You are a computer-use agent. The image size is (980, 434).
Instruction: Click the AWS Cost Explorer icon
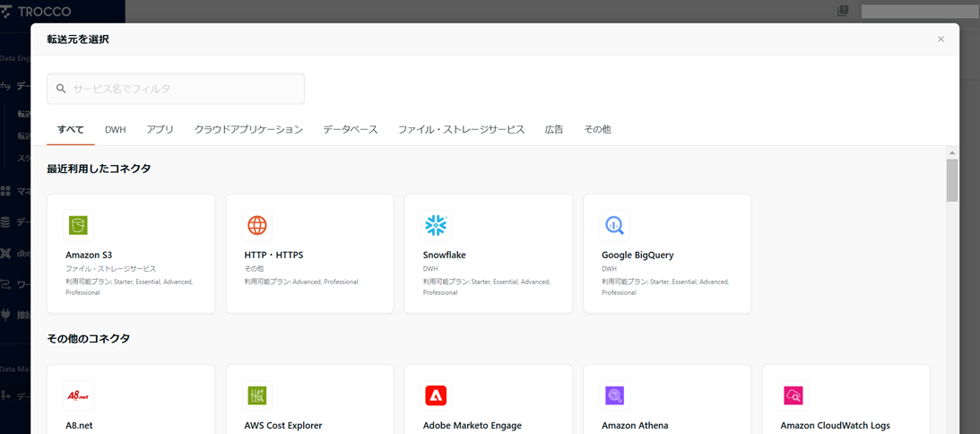click(x=256, y=395)
